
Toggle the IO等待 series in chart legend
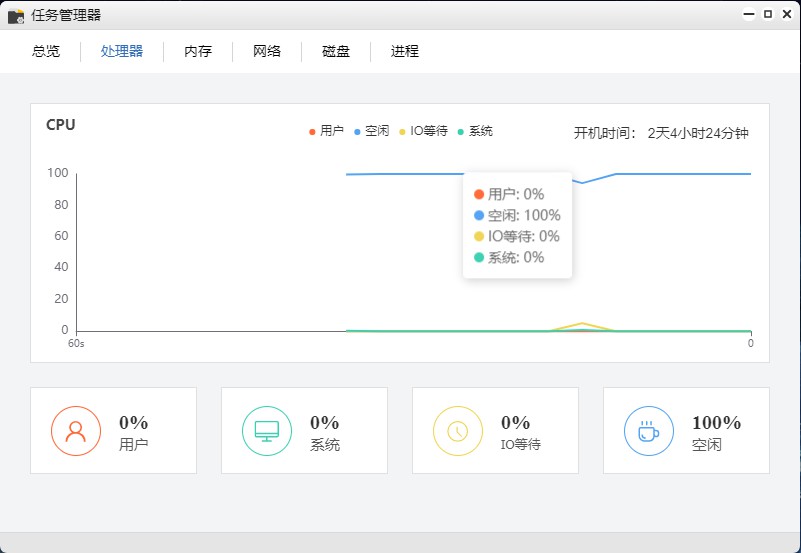[423, 131]
